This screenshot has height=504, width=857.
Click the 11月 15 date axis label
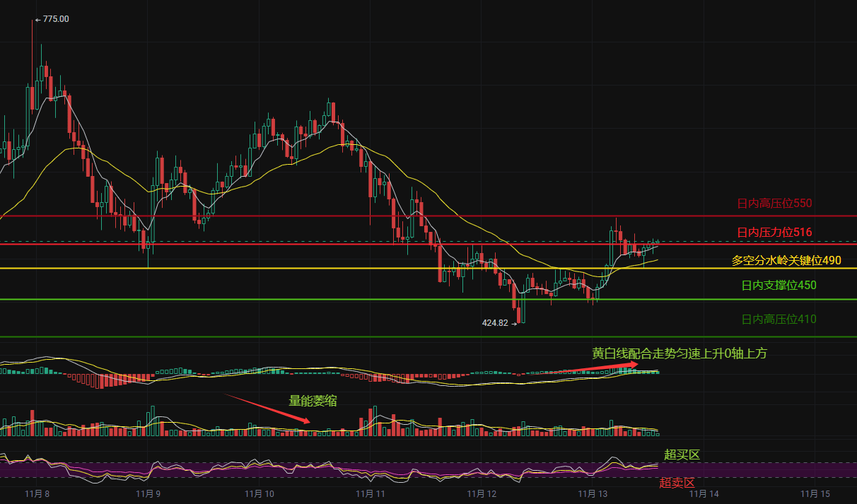pyautogui.click(x=815, y=493)
